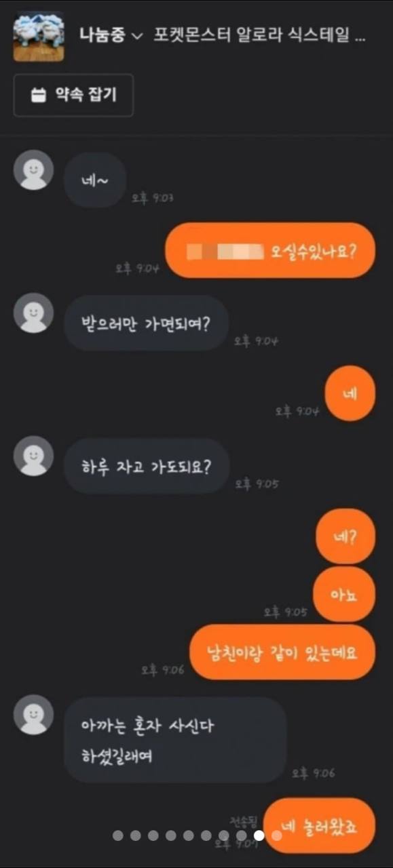Screen dimensions: 393x868
Task: Select the orange 아뇨 message bubble
Action: click(x=344, y=593)
